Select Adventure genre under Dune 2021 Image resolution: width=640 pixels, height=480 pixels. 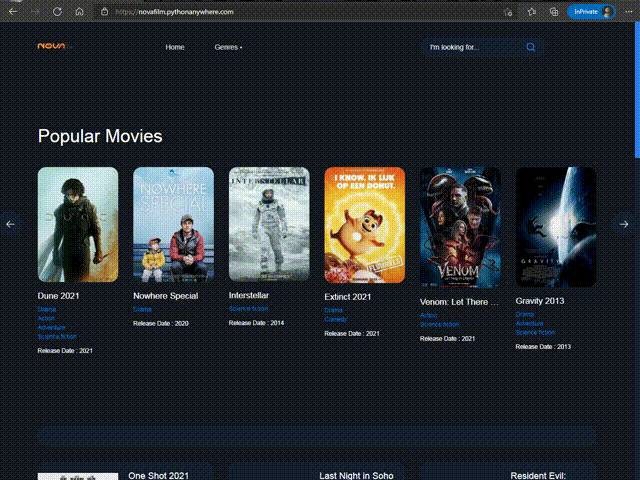click(51, 327)
